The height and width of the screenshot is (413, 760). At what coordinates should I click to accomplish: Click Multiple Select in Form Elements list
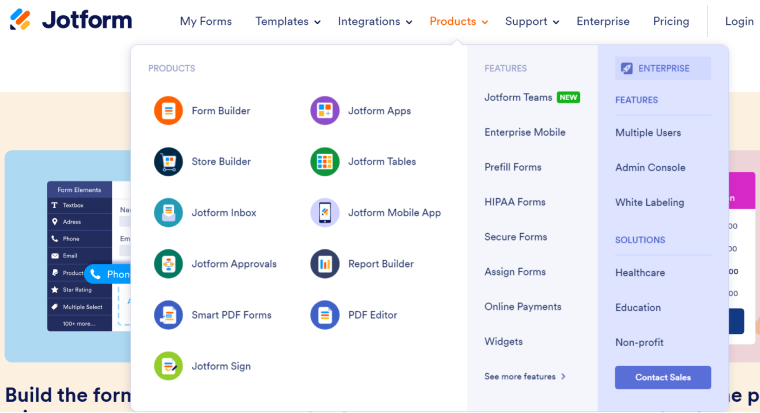(x=82, y=307)
